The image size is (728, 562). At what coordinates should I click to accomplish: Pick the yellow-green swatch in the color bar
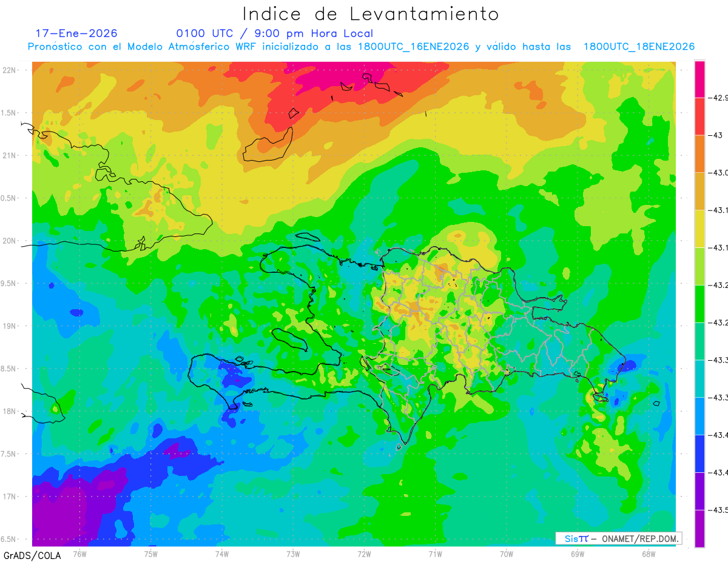click(x=699, y=266)
